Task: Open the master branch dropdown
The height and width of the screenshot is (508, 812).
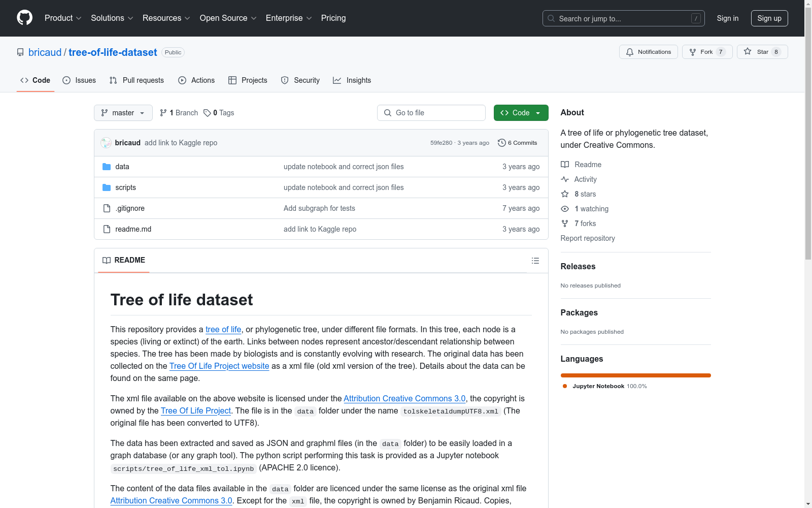Action: pos(123,113)
